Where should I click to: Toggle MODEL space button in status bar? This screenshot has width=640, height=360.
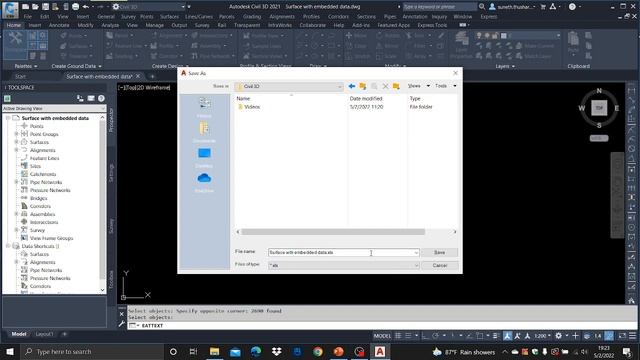coord(382,336)
